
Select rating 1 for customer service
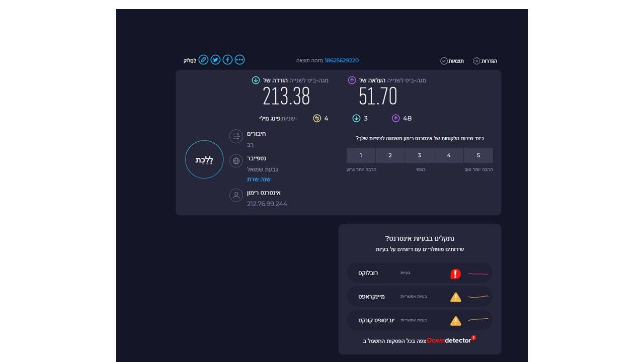pyautogui.click(x=361, y=155)
